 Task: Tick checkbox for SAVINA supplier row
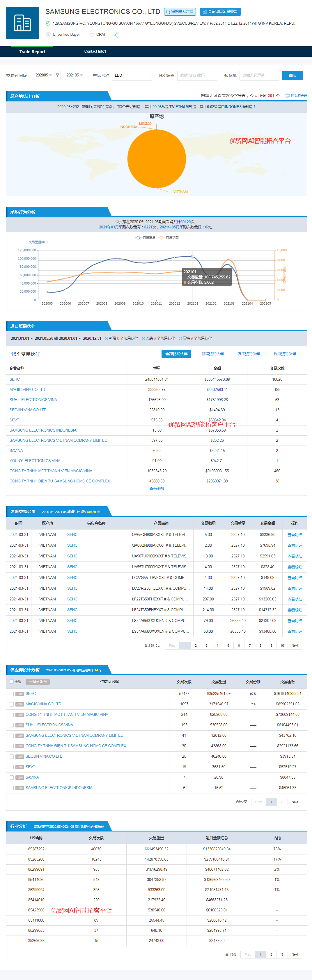click(x=11, y=778)
